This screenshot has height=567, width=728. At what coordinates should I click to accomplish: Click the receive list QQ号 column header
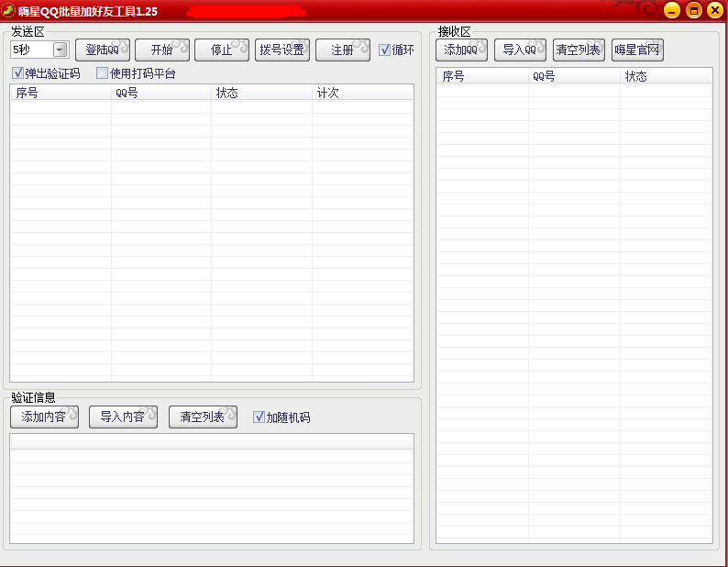point(574,76)
